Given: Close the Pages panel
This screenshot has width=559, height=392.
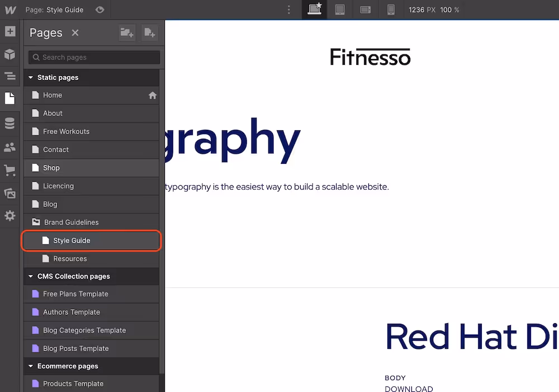Looking at the screenshot, I should pos(75,33).
